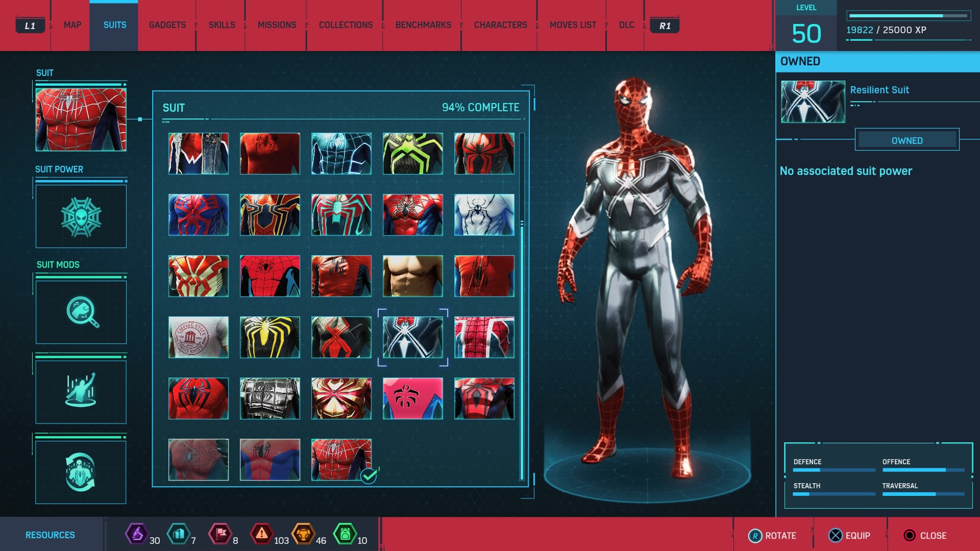Select the white suit with black spider
The image size is (980, 551).
pyautogui.click(x=484, y=215)
